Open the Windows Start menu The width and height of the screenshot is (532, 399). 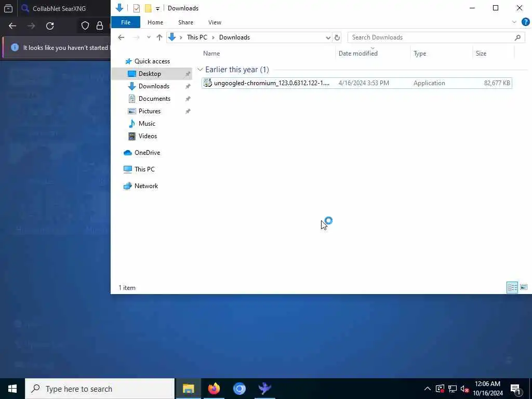point(12,389)
